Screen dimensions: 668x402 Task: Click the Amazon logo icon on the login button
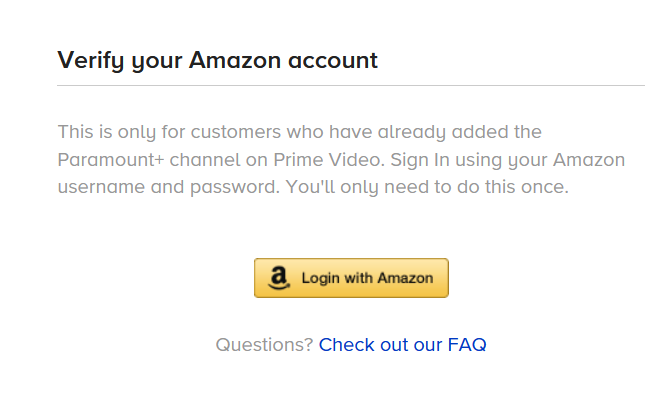(279, 278)
